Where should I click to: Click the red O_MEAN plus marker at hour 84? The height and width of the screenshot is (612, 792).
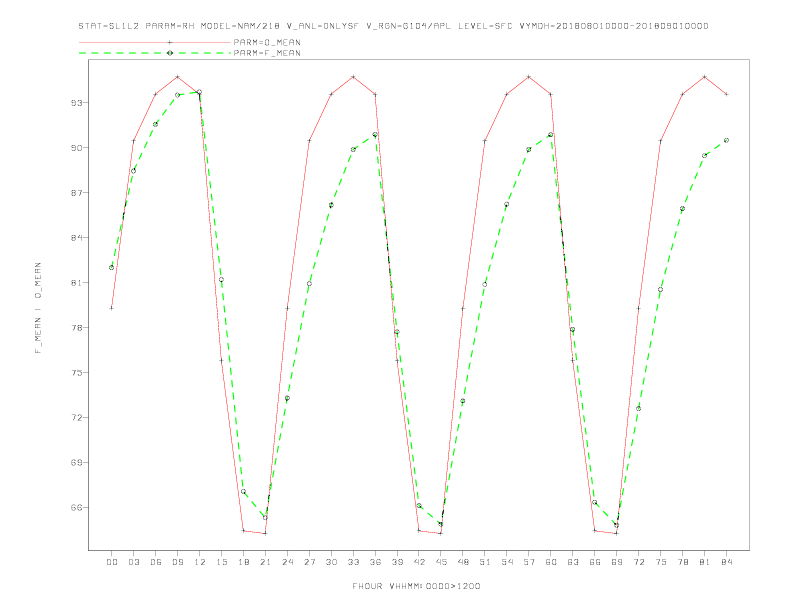(x=726, y=94)
